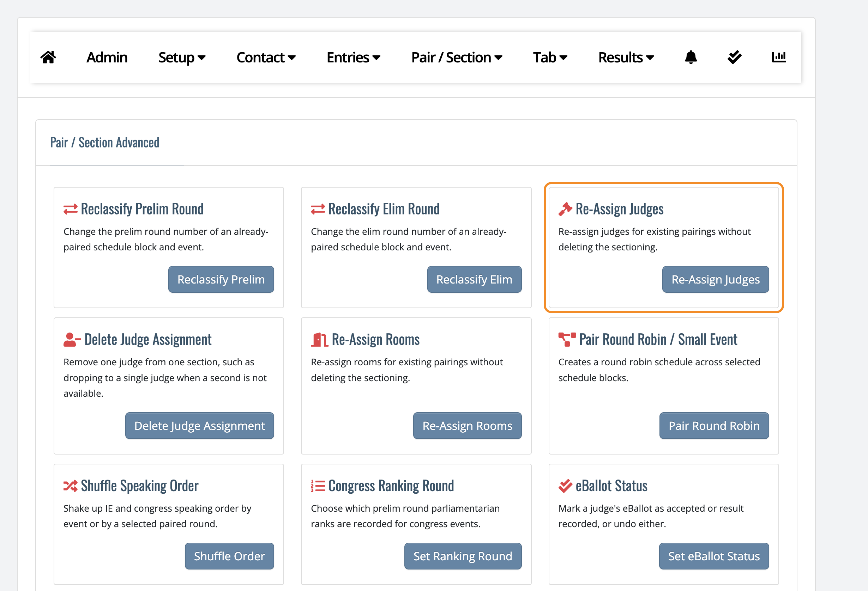This screenshot has width=868, height=591.
Task: Open the Results dropdown menu
Action: (x=626, y=57)
